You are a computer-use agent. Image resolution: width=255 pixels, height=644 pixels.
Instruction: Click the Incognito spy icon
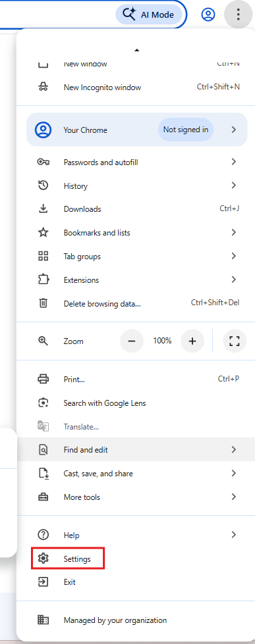click(x=43, y=87)
